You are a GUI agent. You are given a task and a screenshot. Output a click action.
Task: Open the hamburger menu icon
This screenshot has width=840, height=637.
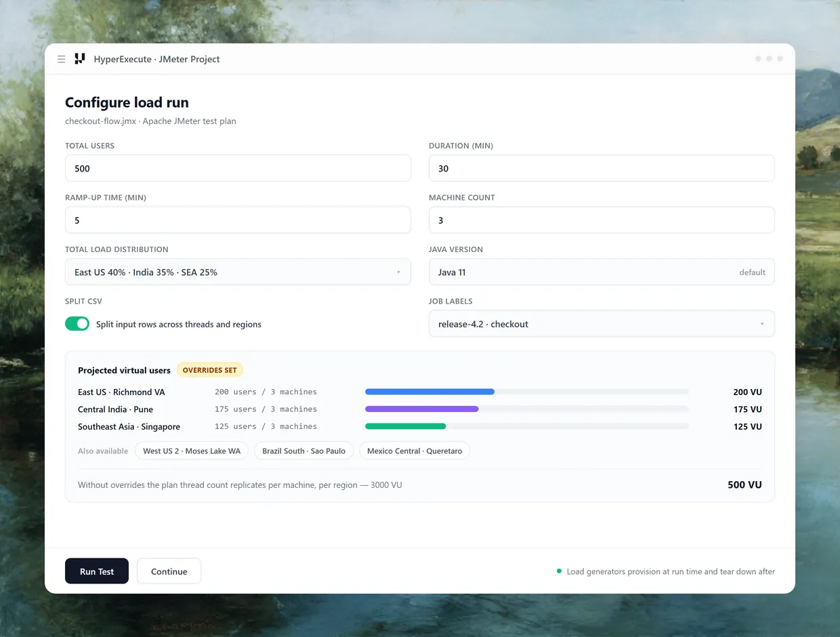(x=62, y=59)
